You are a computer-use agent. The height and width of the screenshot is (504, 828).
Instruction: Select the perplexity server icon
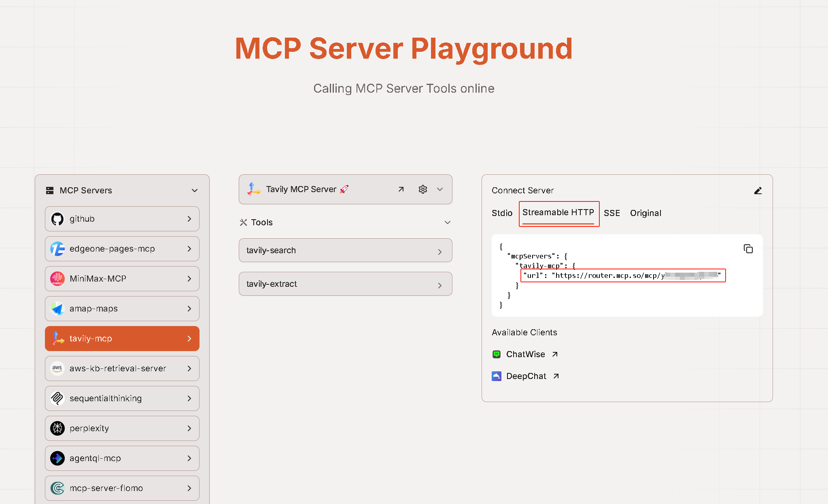[57, 428]
